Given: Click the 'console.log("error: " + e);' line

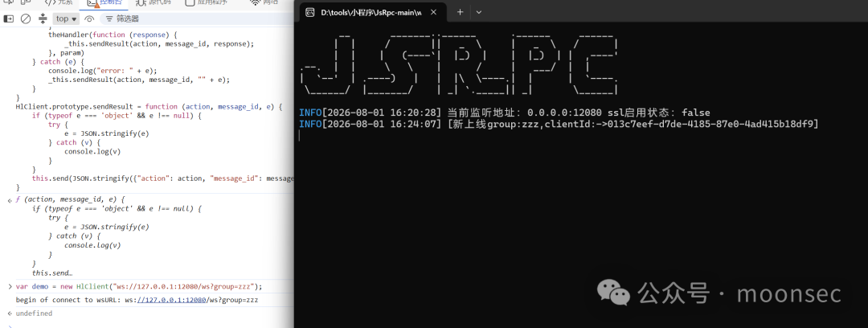Looking at the screenshot, I should click(x=102, y=71).
